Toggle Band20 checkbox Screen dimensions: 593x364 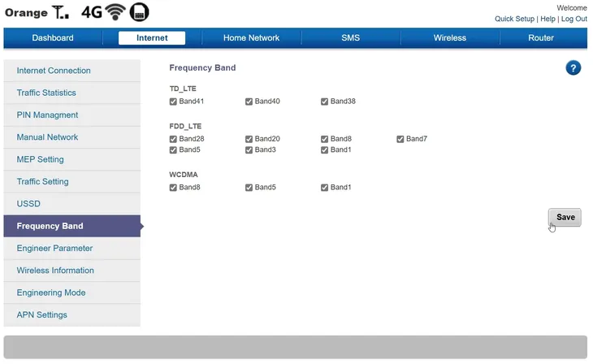click(x=249, y=139)
